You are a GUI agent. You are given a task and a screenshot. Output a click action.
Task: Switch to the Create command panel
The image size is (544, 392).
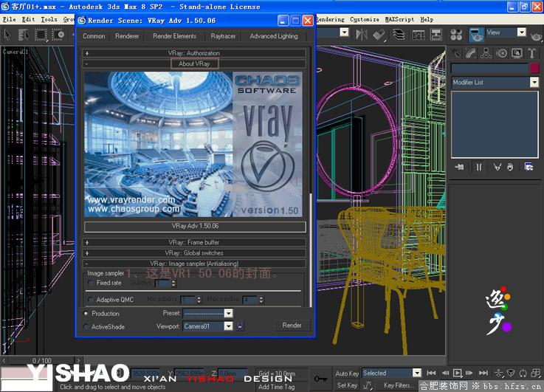pos(457,53)
